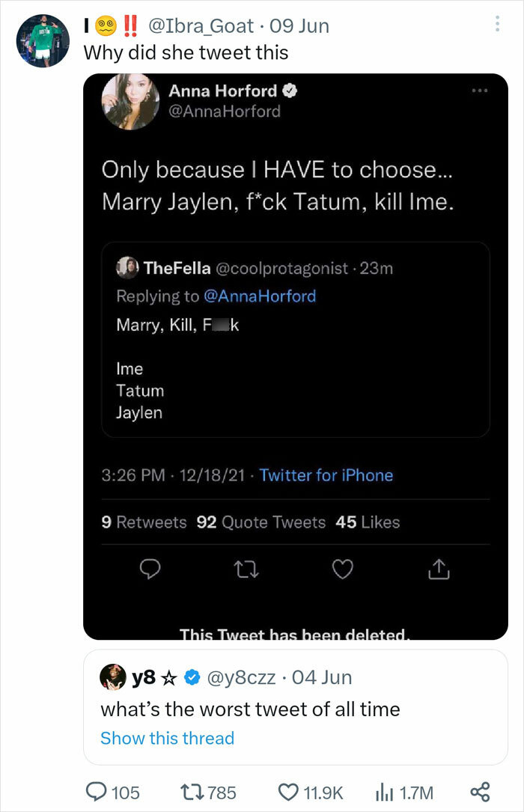Image resolution: width=524 pixels, height=812 pixels.
Task: Click the Twitter for iPhone source link
Action: tap(327, 474)
